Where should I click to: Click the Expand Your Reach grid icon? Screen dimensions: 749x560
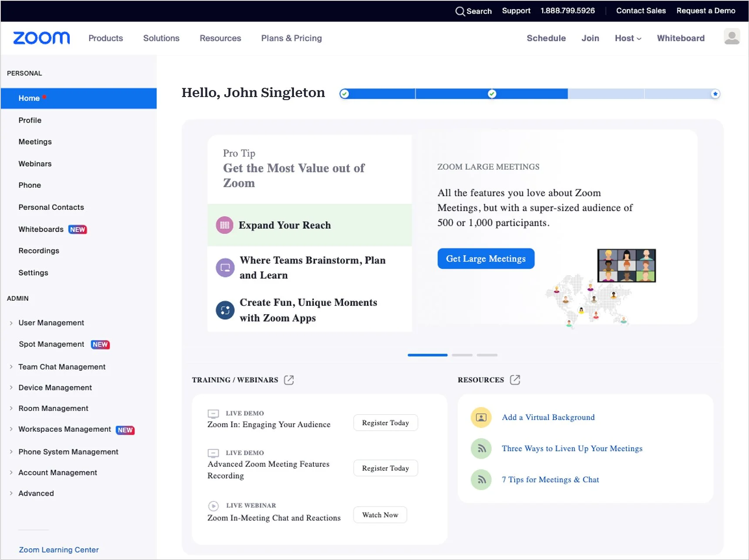(225, 225)
